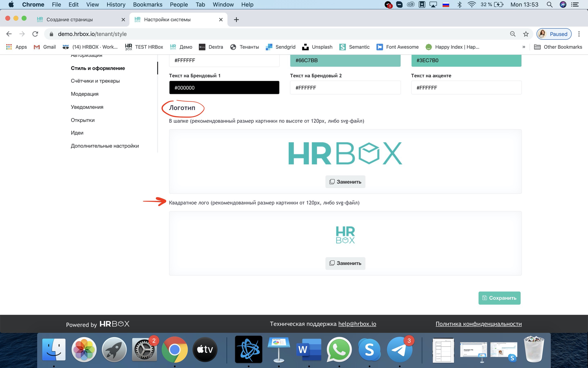This screenshot has height=368, width=588.
Task: Click the #66C7BB color field
Action: coord(345,60)
